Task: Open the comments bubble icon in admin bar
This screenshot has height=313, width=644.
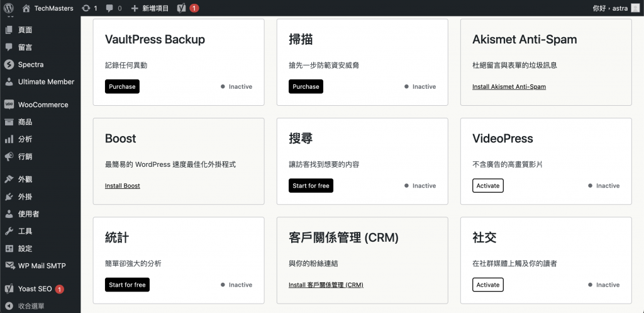Action: coord(109,8)
